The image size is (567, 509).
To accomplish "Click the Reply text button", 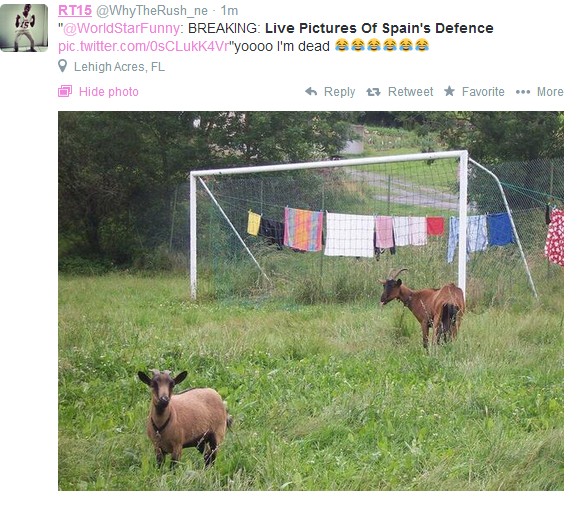I will [340, 92].
